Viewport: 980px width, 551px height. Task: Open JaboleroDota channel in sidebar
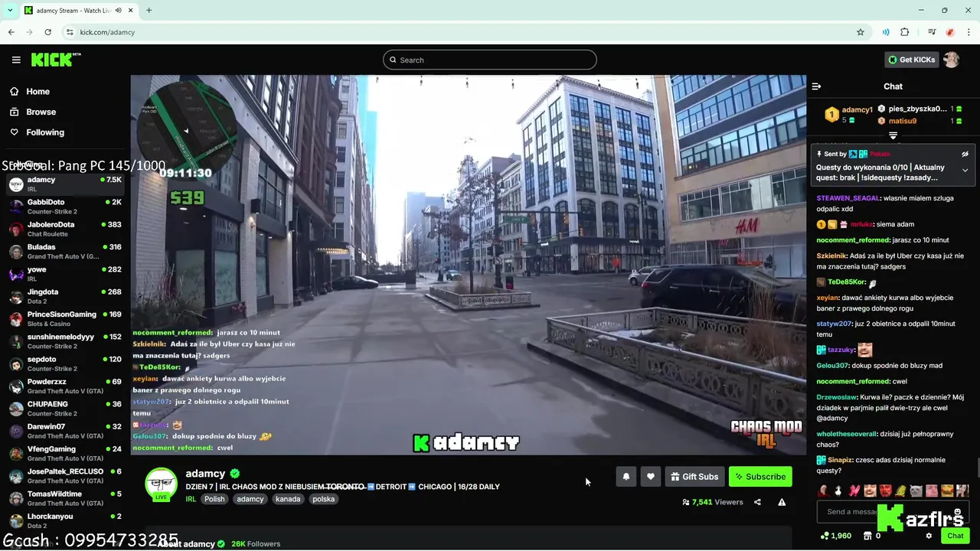point(65,229)
